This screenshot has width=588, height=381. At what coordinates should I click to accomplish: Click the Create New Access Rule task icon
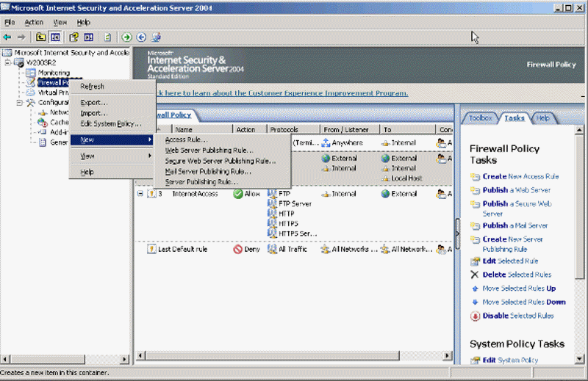[475, 177]
